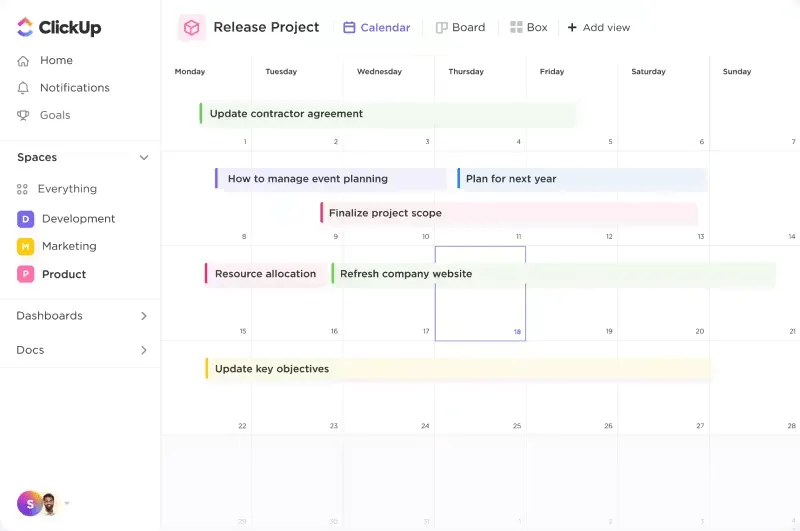Expand the Dashboards section arrow
800x531 pixels.
tap(144, 316)
